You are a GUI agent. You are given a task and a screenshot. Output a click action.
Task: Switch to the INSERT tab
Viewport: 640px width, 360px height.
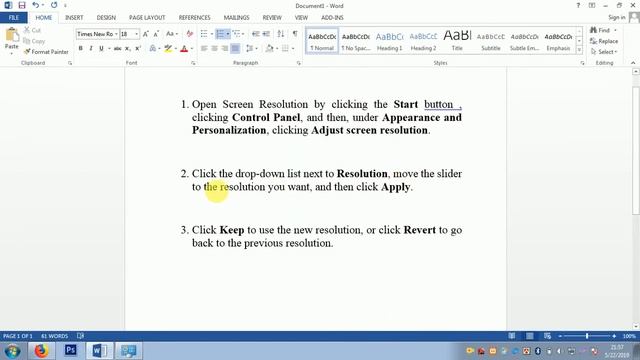74,18
